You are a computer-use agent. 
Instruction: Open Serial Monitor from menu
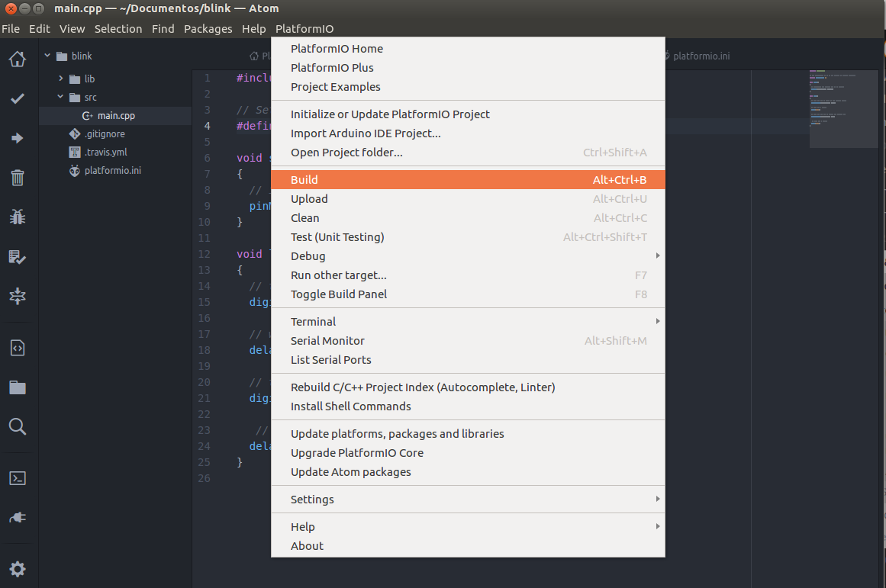click(x=468, y=341)
